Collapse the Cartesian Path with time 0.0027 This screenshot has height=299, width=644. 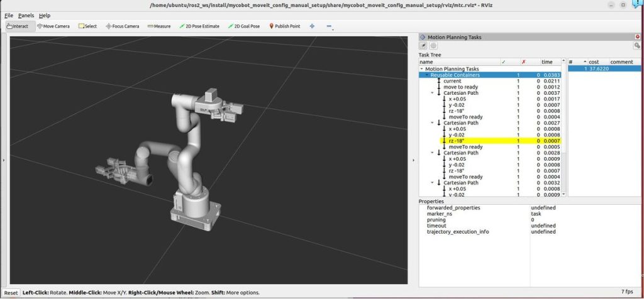tap(432, 122)
